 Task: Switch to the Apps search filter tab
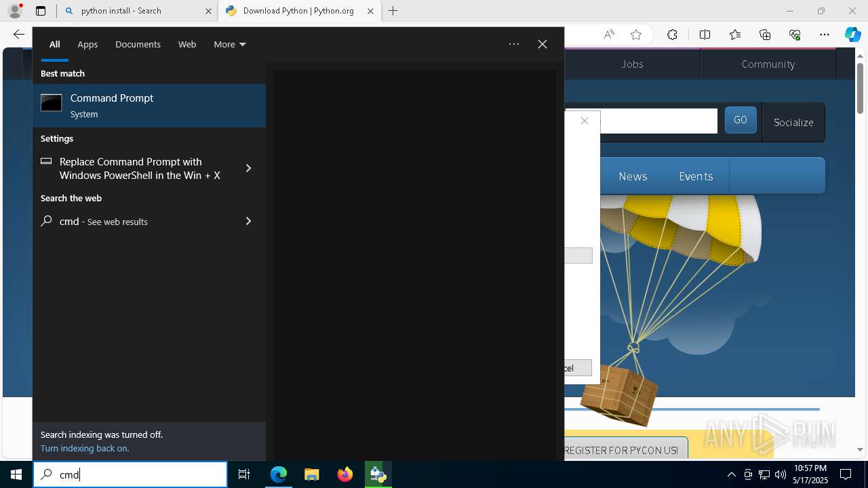tap(87, 44)
